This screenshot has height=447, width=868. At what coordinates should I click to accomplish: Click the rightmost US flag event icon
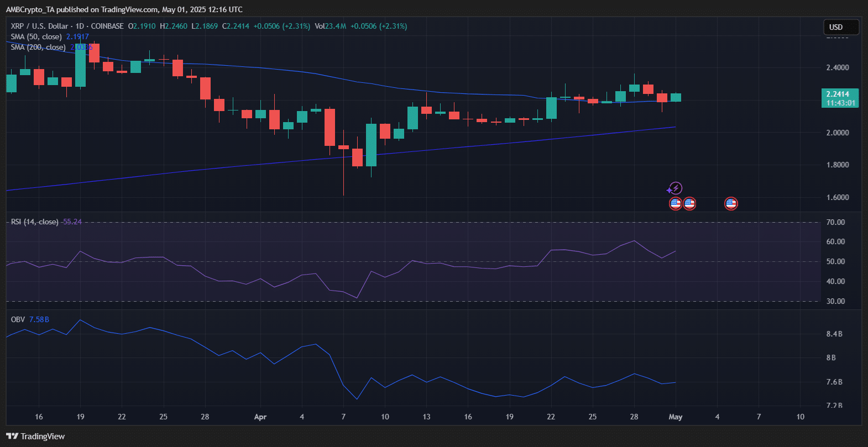(x=731, y=203)
